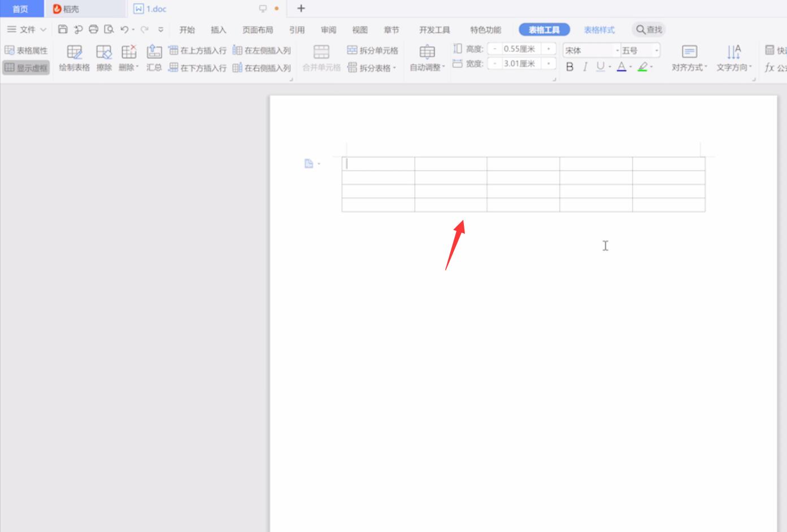Apply green highlight color
The height and width of the screenshot is (532, 787).
click(x=642, y=67)
